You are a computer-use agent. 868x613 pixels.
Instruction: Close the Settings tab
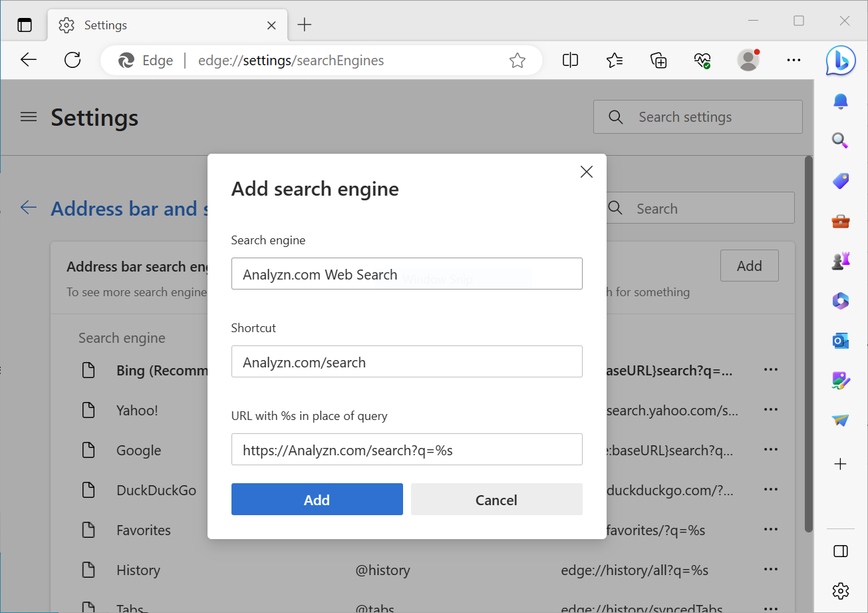(271, 25)
